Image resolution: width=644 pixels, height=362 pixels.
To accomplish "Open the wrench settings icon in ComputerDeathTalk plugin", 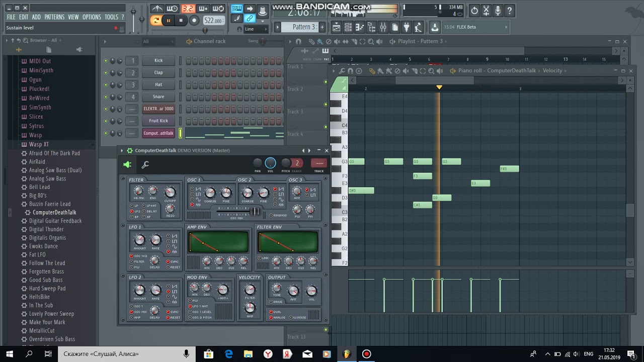I will pos(145,164).
